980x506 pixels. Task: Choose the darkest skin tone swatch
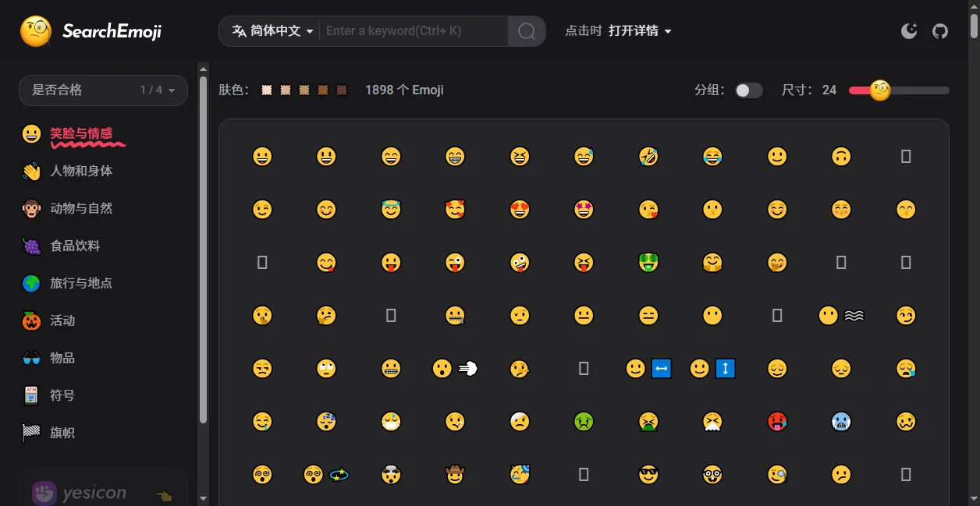point(342,90)
